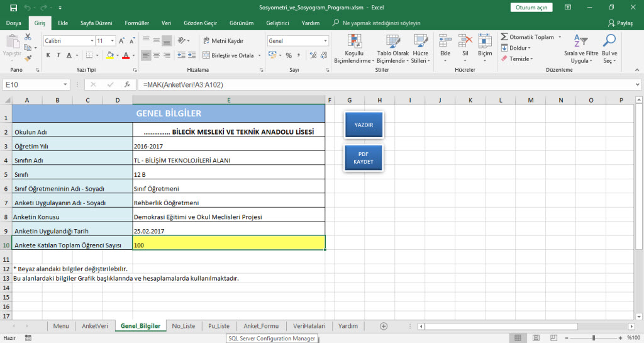Click the Save icon in quick access toolbar
This screenshot has width=644, height=343.
[x=14, y=8]
